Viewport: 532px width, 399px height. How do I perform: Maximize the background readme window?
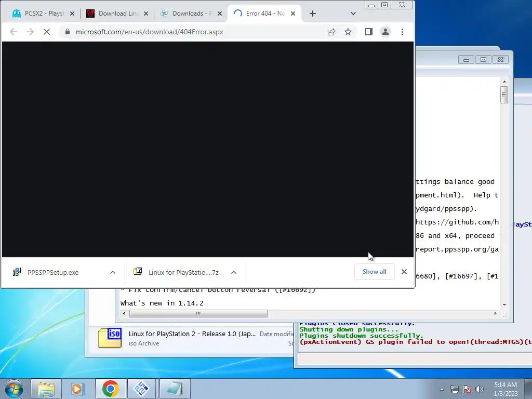[x=483, y=60]
